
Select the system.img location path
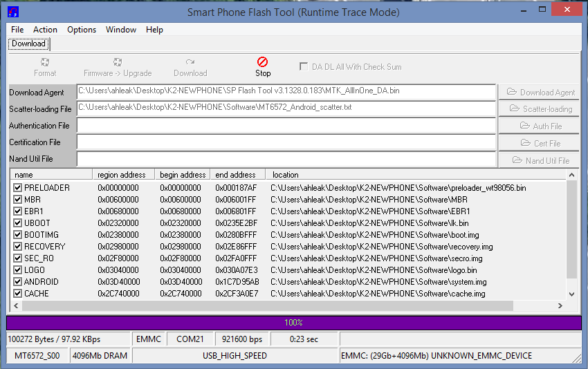tap(378, 282)
